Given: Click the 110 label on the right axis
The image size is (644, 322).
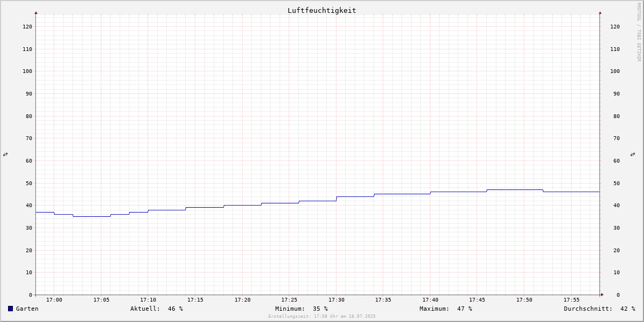Looking at the screenshot, I should [615, 49].
